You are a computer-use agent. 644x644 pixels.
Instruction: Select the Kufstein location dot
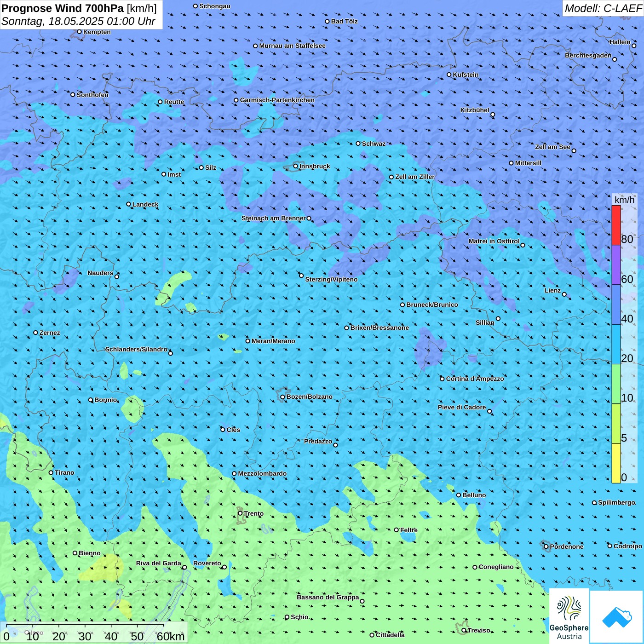click(449, 75)
